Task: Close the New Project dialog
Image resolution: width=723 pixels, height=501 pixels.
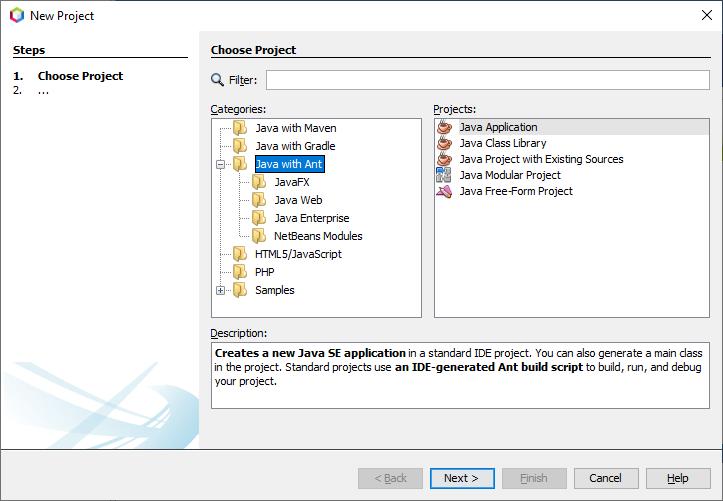Action: coord(706,15)
